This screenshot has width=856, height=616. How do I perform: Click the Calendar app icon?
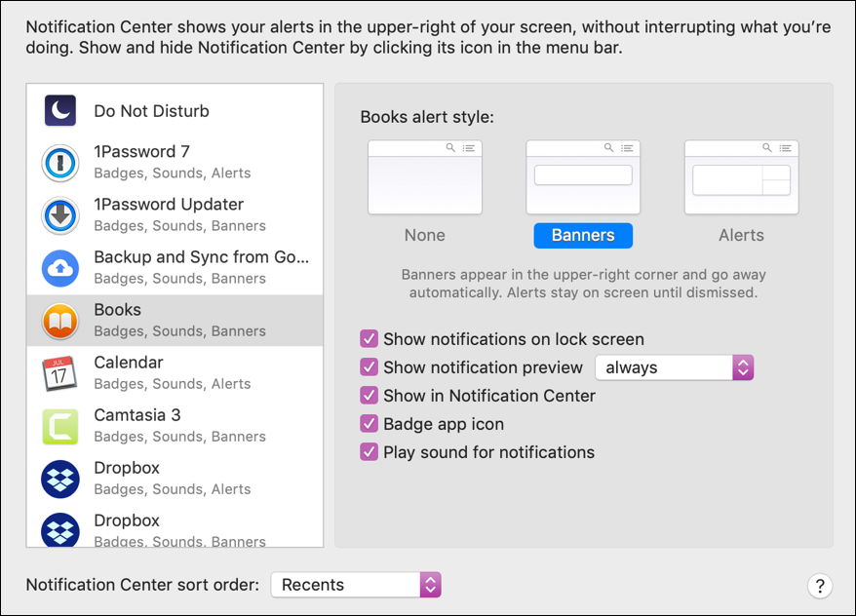pyautogui.click(x=60, y=372)
